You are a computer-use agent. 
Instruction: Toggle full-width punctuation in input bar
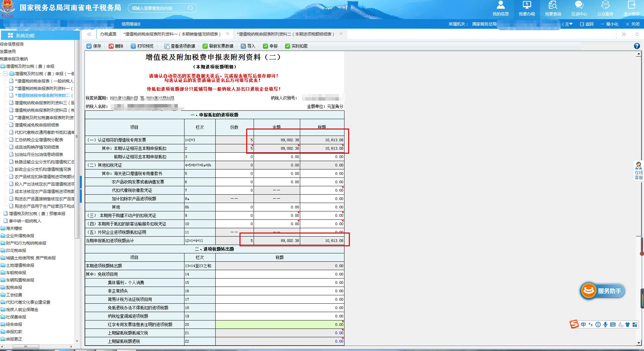click(590, 324)
